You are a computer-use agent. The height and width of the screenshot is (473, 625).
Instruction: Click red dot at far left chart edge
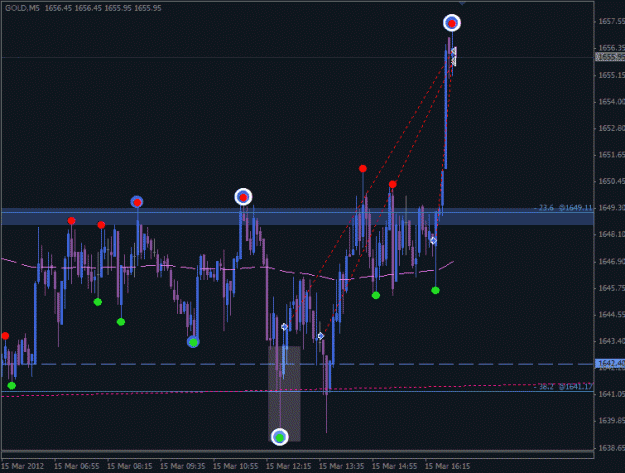click(5, 336)
